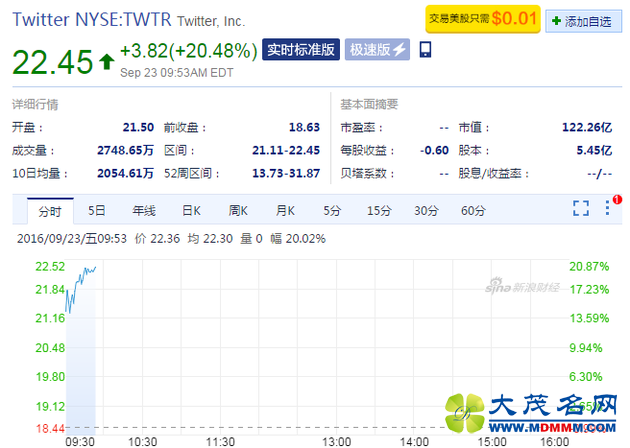Click the 基本面摘要 section heading
630x448 pixels.
tap(369, 104)
